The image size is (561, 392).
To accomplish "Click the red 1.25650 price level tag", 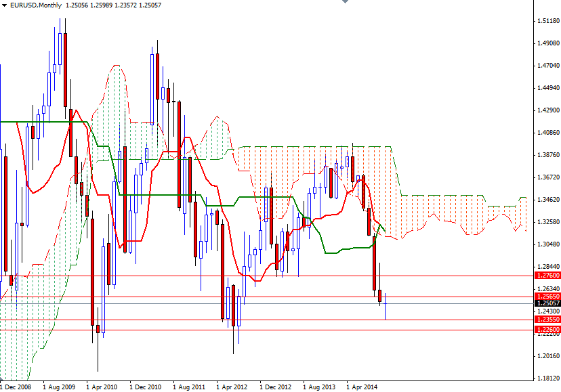I will pos(546,296).
